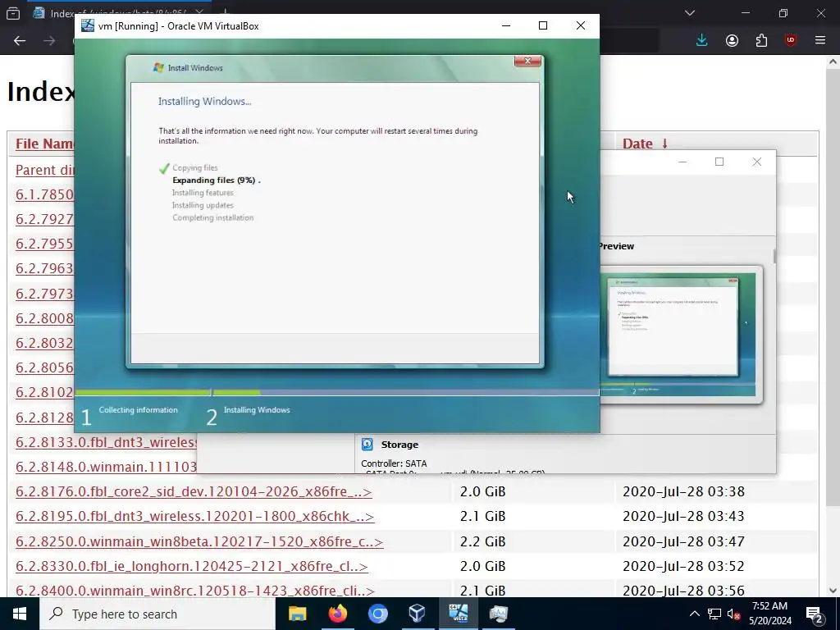Open the system monitor taskbar icon
The width and height of the screenshot is (840, 630).
tap(498, 614)
